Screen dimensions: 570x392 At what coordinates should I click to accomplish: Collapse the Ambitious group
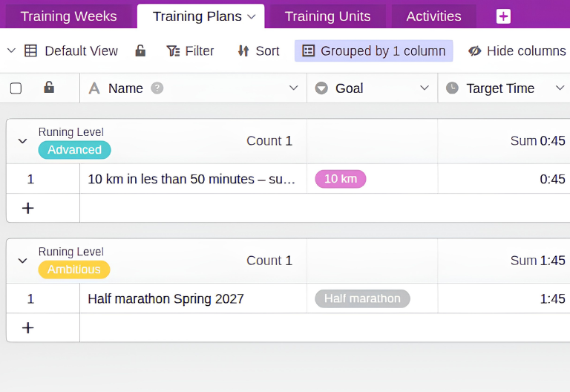tap(22, 261)
